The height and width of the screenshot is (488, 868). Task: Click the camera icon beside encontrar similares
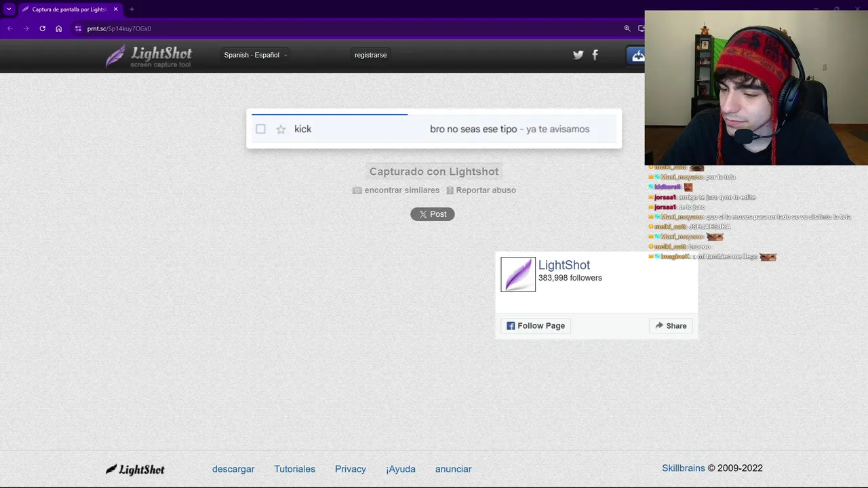pyautogui.click(x=357, y=190)
